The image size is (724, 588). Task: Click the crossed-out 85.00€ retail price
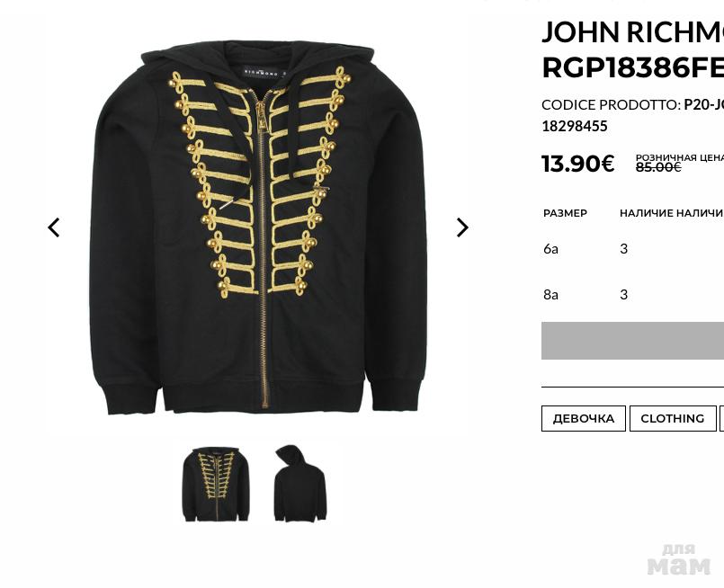658,167
